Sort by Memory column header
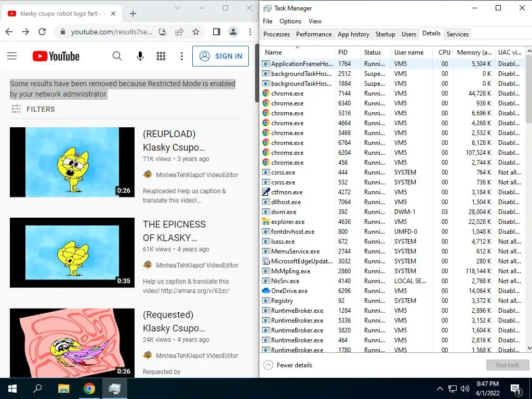 (x=474, y=52)
